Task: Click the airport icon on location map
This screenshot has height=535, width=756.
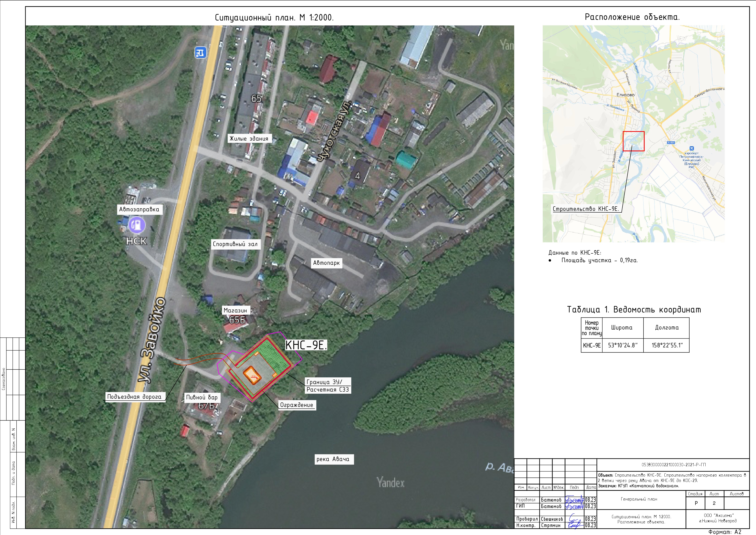Action: tap(692, 149)
